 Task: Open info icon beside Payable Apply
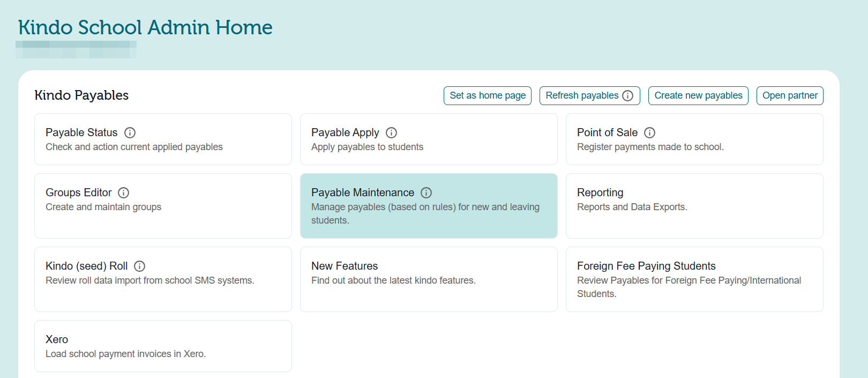click(392, 132)
